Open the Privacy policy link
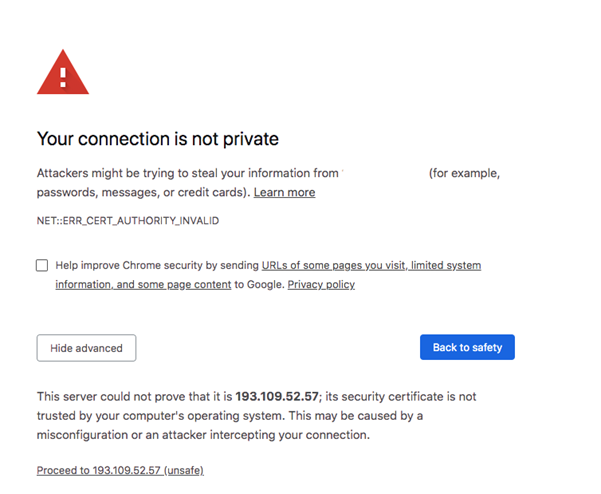601x494 pixels. click(321, 284)
